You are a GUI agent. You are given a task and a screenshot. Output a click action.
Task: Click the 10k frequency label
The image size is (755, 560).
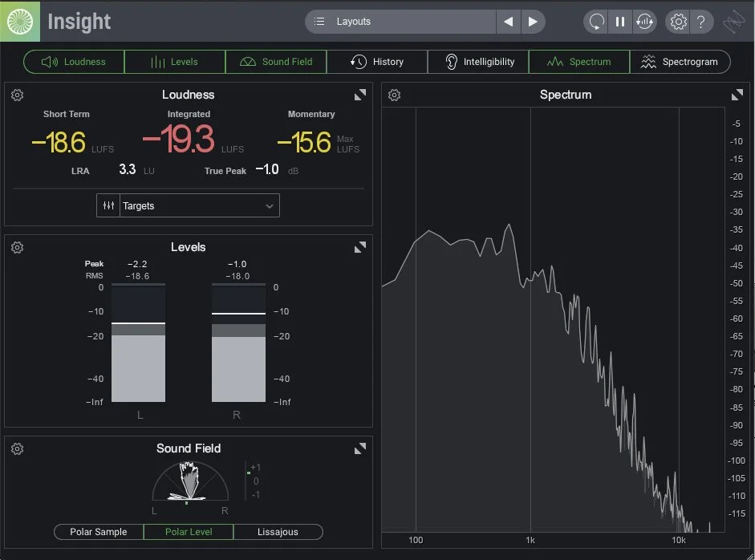point(679,540)
